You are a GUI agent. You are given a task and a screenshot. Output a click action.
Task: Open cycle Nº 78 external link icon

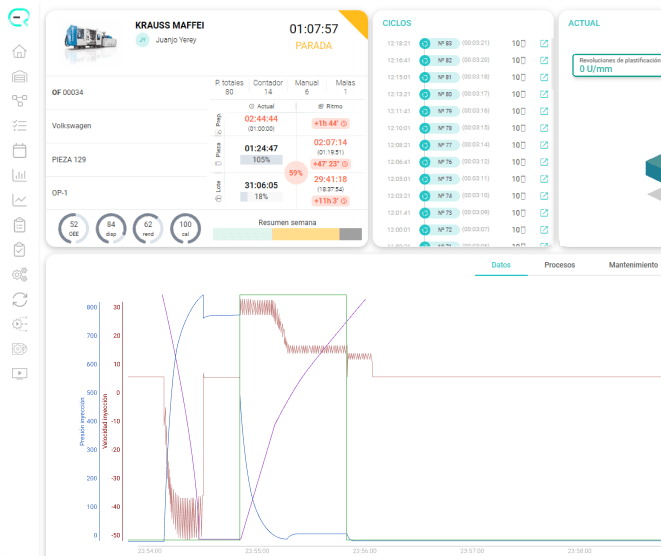pos(544,128)
